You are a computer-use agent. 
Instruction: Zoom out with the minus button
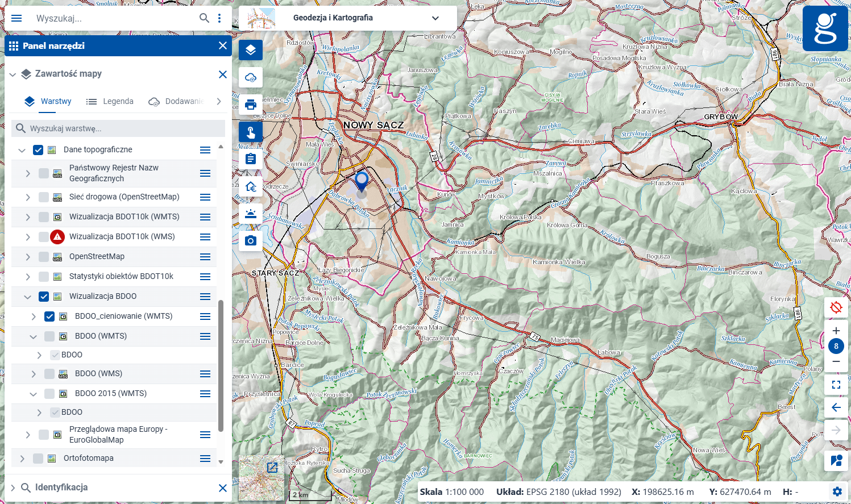(x=836, y=361)
